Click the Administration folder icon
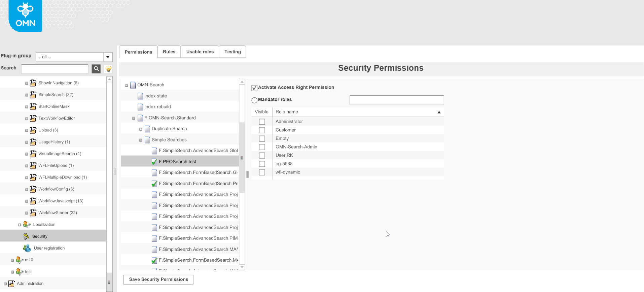Viewport: 644px width, 292px height. 12,283
